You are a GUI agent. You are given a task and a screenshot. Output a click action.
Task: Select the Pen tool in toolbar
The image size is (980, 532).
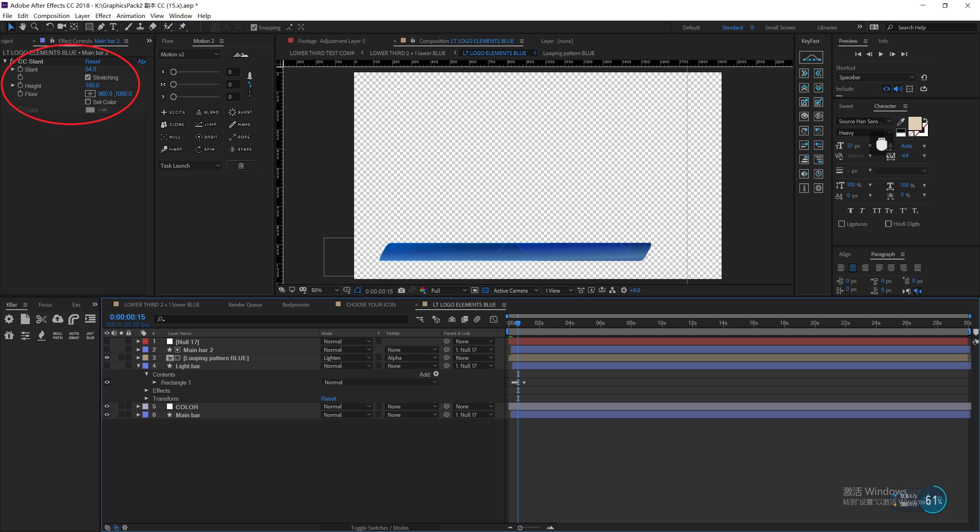(101, 27)
